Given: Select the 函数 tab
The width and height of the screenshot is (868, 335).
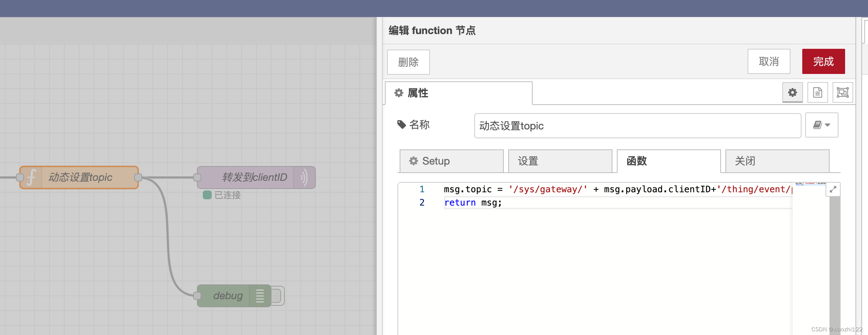Looking at the screenshot, I should coord(669,161).
